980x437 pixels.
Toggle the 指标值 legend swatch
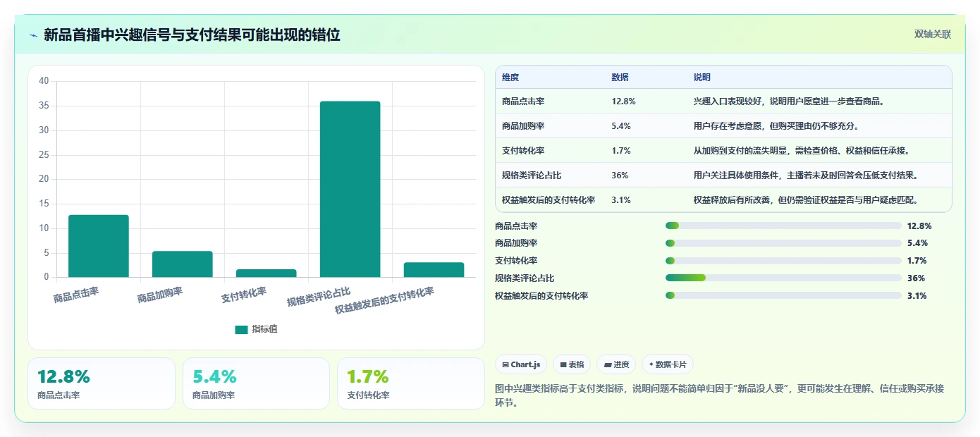click(x=241, y=329)
